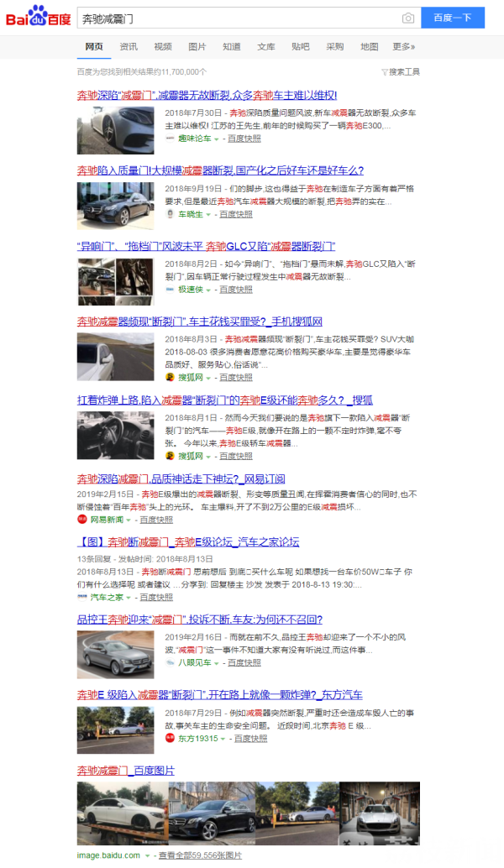Expand dropdown arrow next to 车晓生
Viewport: 504px width, 868px height.
(x=208, y=215)
